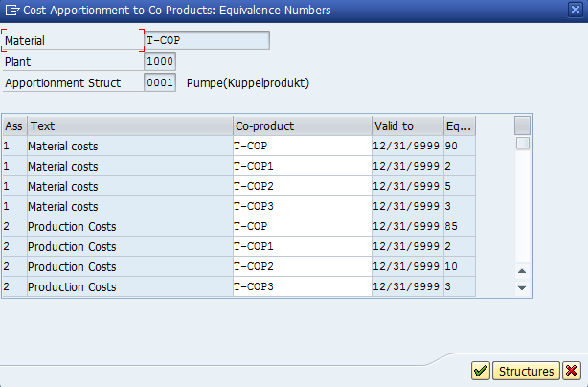
Task: Click the equivalence number cell showing 90
Action: pyautogui.click(x=458, y=146)
